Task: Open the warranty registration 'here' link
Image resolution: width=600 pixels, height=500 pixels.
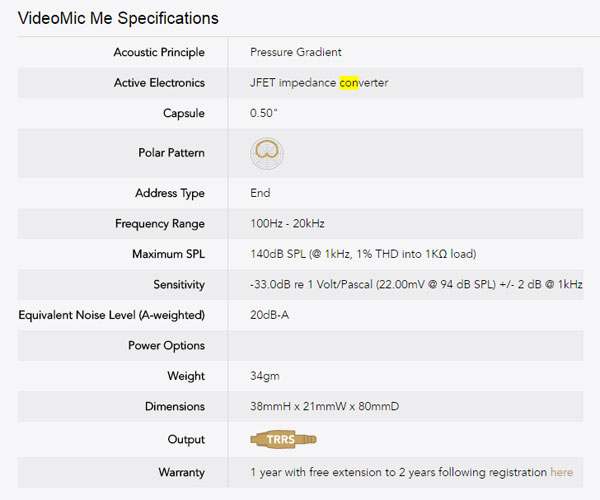Action: [561, 472]
